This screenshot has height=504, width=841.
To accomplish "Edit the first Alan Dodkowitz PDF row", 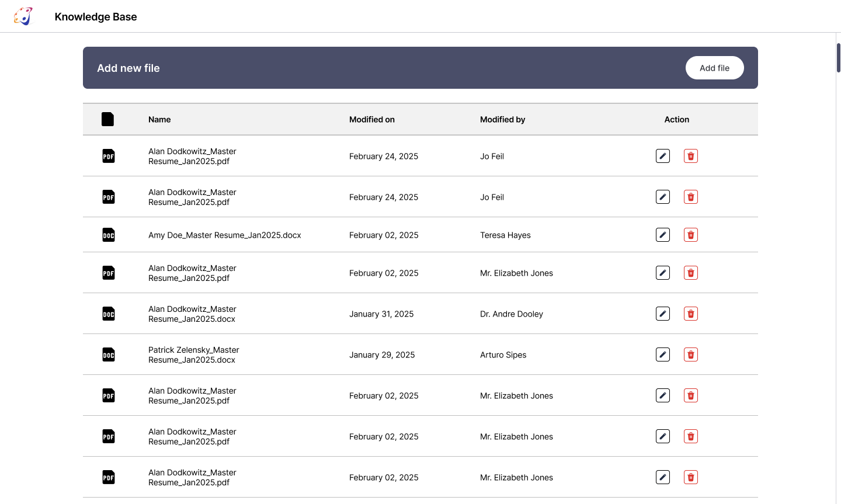I will (663, 156).
